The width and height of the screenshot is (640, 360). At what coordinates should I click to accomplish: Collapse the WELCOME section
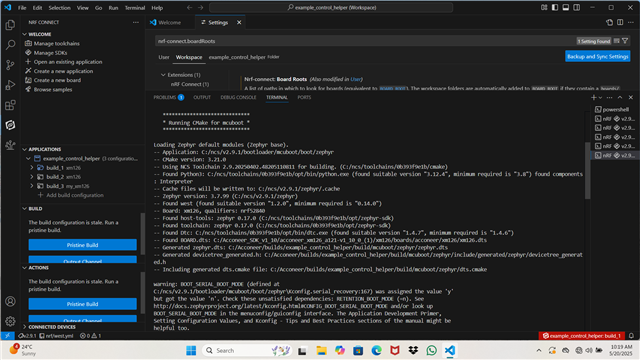point(24,34)
